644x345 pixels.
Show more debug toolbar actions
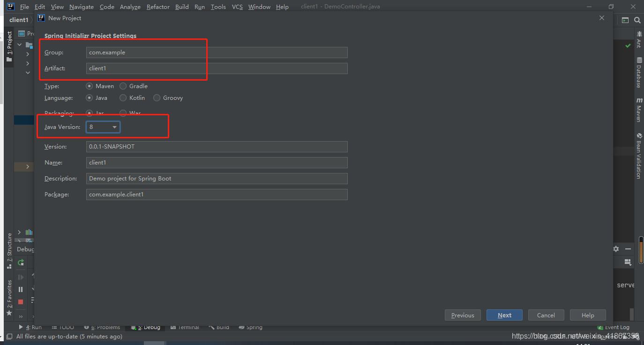pyautogui.click(x=21, y=316)
